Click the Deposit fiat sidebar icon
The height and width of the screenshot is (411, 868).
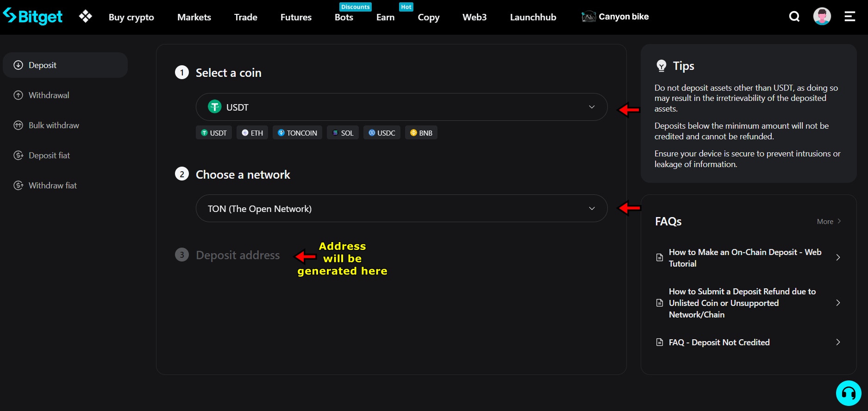(18, 156)
